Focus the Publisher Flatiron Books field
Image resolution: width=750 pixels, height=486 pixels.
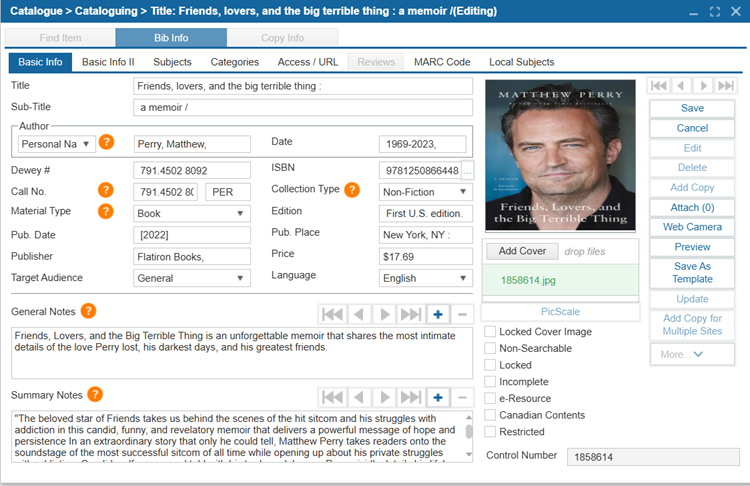pyautogui.click(x=191, y=256)
